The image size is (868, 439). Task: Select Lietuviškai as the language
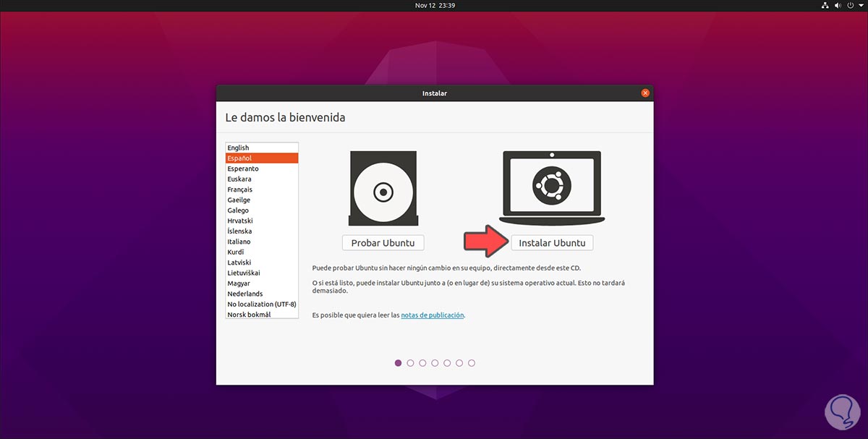coord(262,273)
